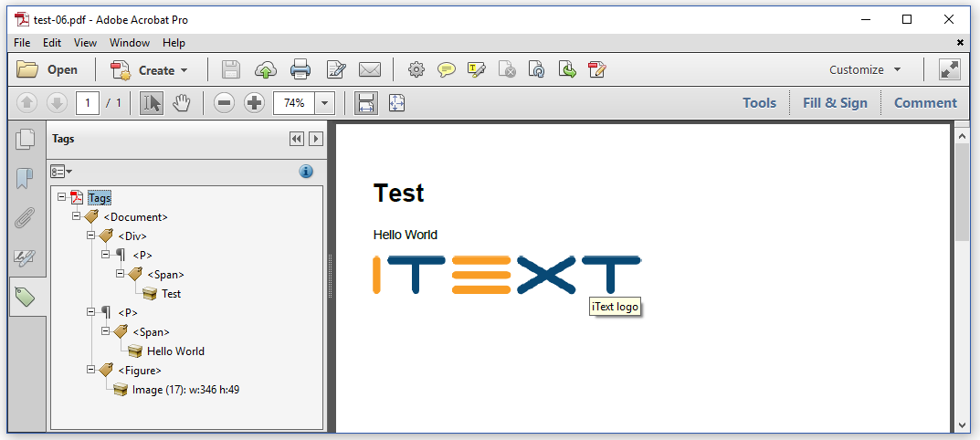Select the Test content item
The width and height of the screenshot is (980, 440).
(x=172, y=294)
